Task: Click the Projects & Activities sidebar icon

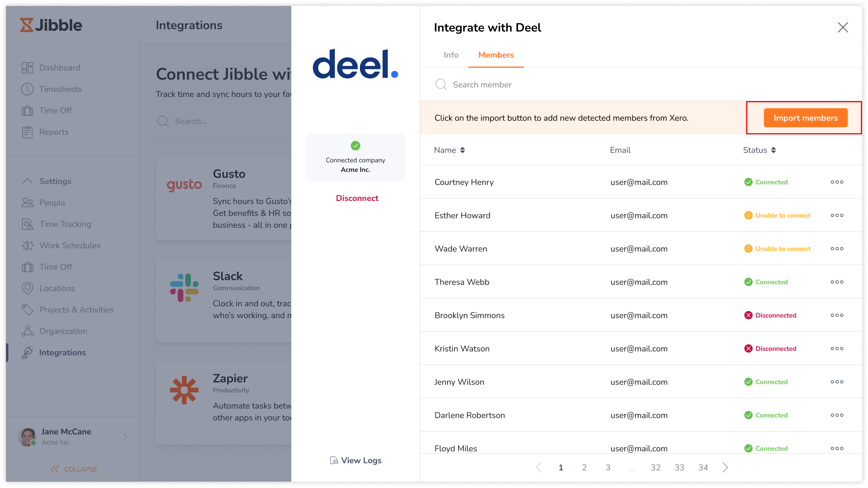Action: [29, 310]
